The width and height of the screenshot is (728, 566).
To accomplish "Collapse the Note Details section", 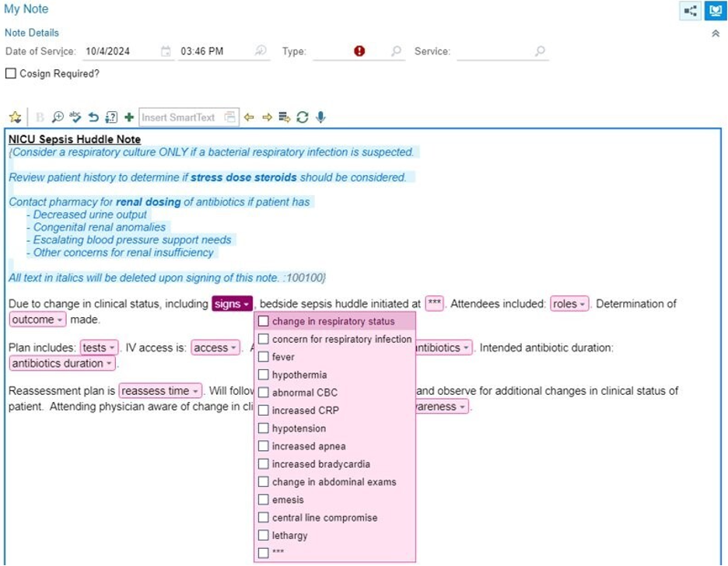I will coord(716,33).
